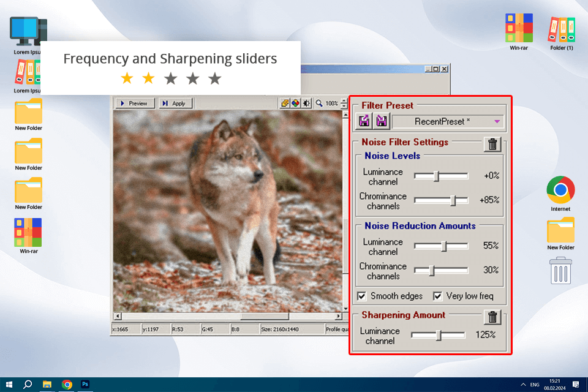Click the brightness sun toolbar icon
The image size is (588, 392).
coord(306,103)
